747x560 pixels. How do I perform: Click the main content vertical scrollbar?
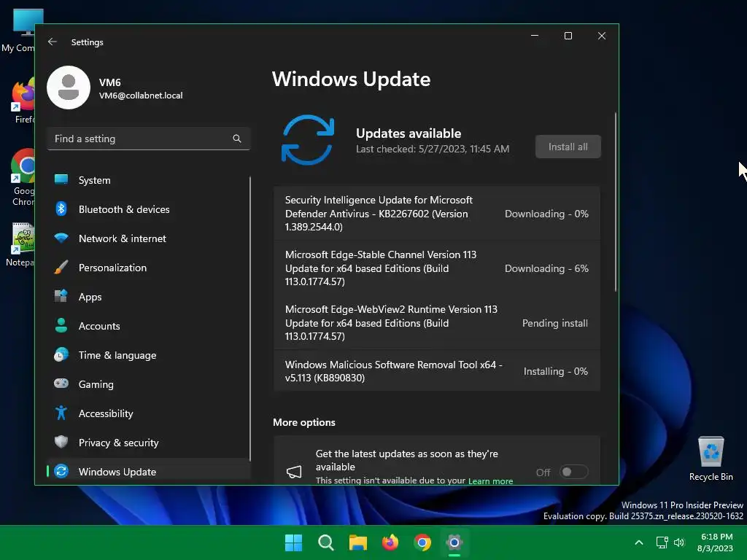[615, 202]
